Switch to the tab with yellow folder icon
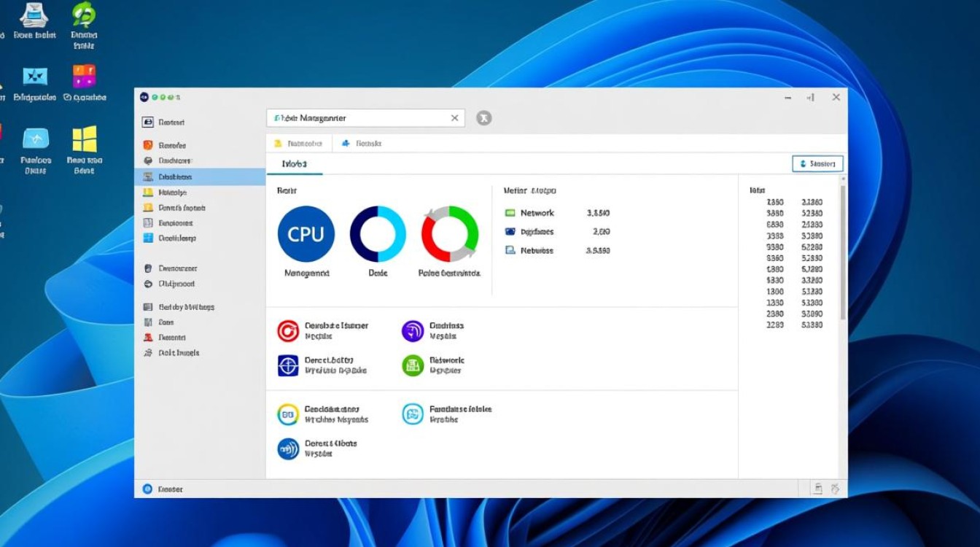The width and height of the screenshot is (980, 547). click(299, 144)
